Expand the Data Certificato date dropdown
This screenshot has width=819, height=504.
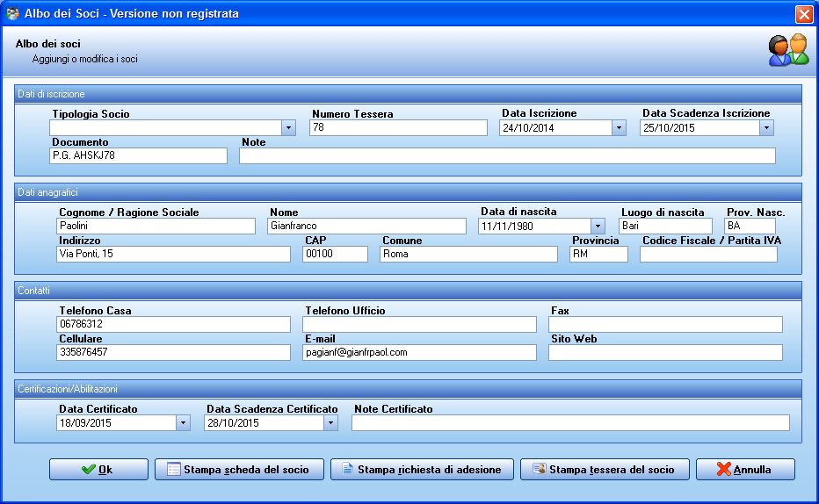[183, 423]
